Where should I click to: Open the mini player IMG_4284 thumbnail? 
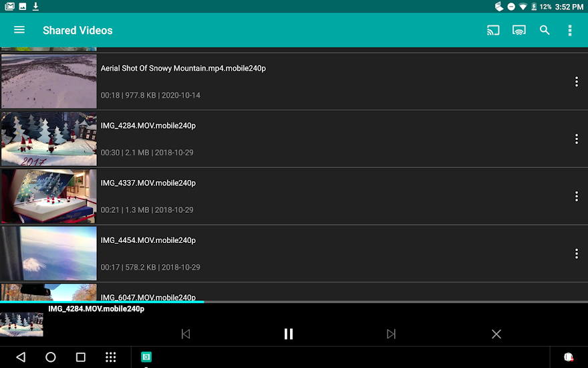[x=21, y=325]
